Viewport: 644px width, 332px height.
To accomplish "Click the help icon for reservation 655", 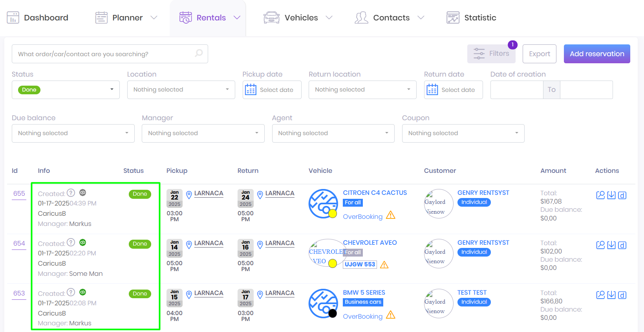I will tap(71, 193).
